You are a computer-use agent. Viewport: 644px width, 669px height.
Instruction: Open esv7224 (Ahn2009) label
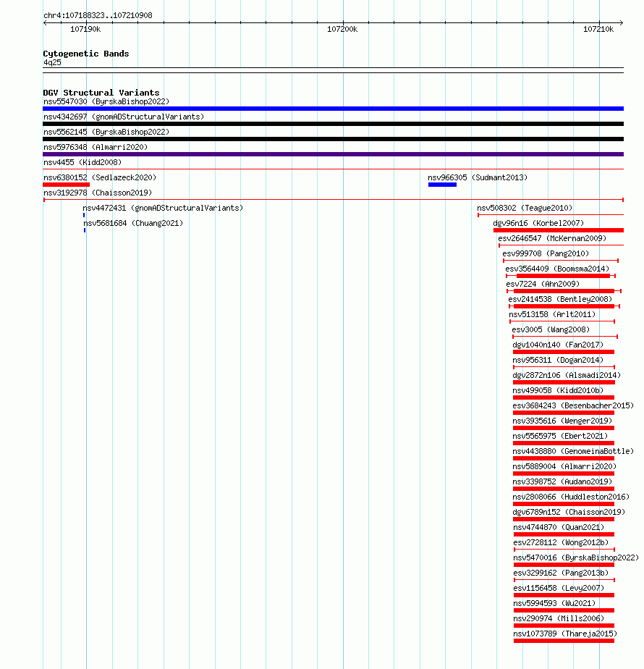(543, 284)
